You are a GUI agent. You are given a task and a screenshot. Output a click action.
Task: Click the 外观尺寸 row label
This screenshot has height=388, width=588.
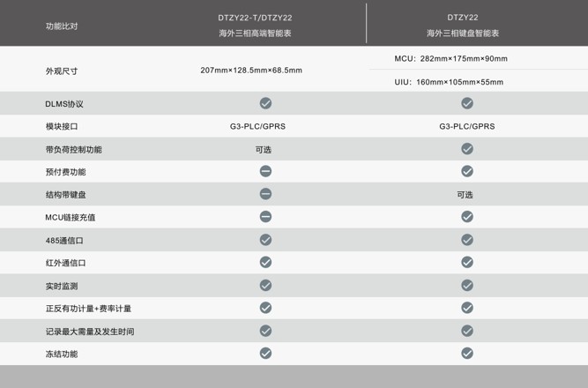coord(62,71)
